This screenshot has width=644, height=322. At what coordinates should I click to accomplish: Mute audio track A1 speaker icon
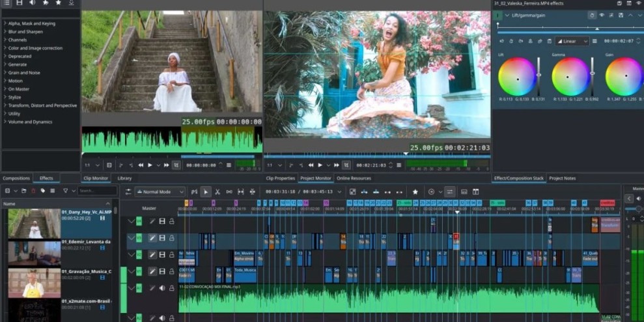[162, 288]
